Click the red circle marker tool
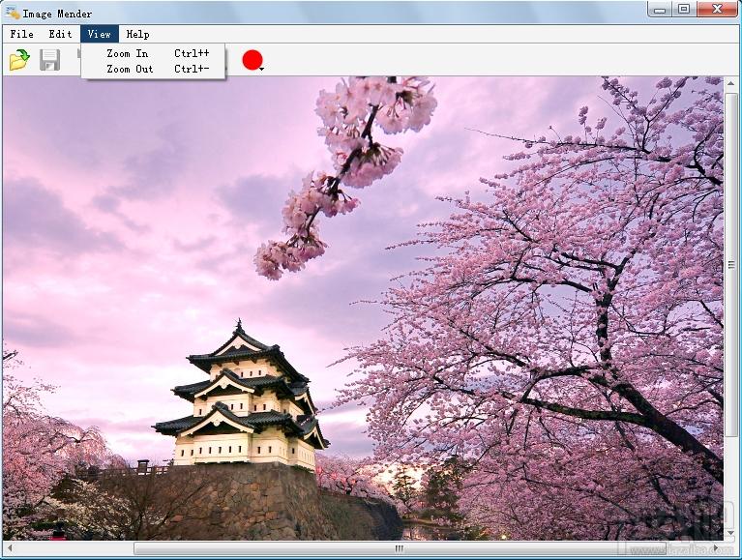742x560 pixels. (x=252, y=60)
